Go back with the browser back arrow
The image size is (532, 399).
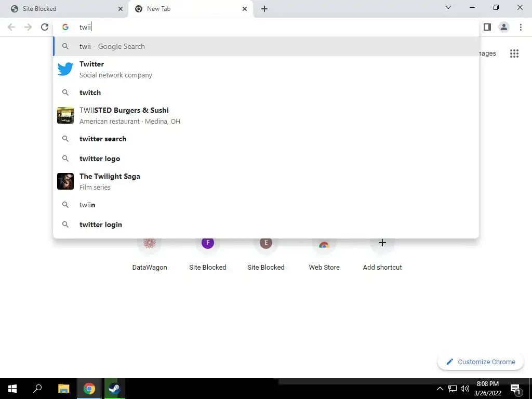coord(11,27)
